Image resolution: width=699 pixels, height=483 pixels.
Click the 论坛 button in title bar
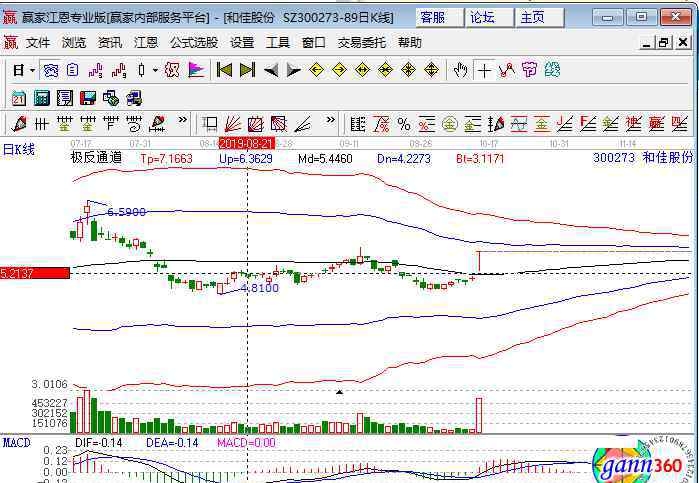490,17
